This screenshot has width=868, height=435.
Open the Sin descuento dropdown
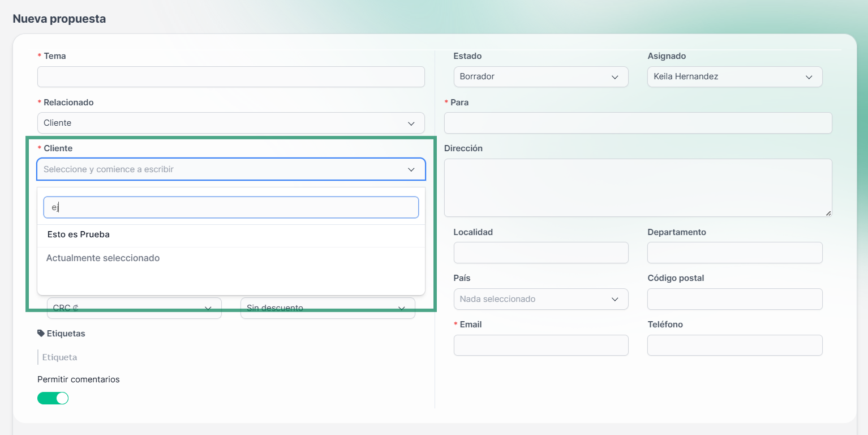pos(327,309)
